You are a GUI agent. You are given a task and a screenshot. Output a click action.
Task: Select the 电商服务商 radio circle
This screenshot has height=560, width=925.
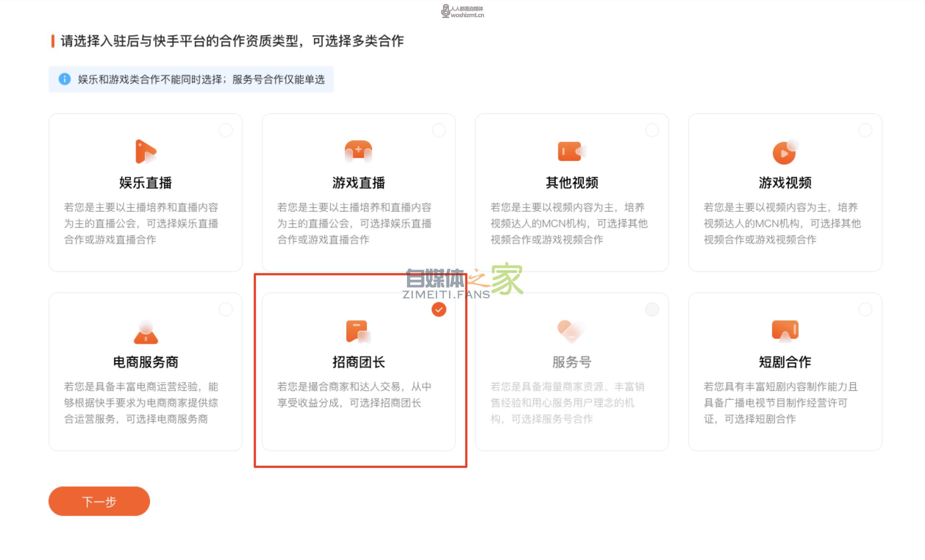(226, 309)
